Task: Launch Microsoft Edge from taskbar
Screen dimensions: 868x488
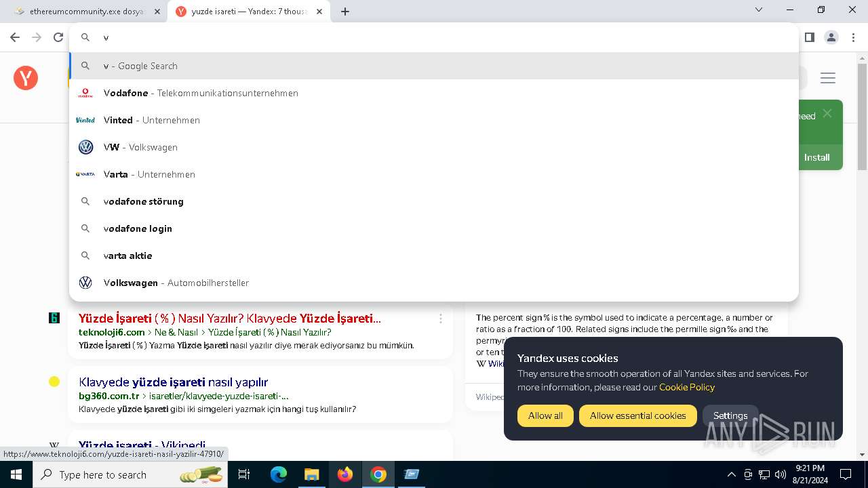Action: pos(279,474)
